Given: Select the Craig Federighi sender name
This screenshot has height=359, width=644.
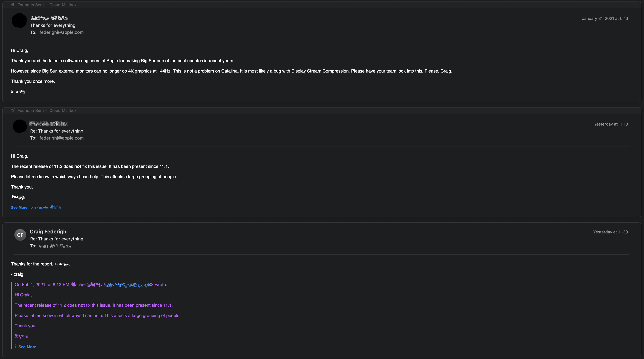Looking at the screenshot, I should [x=49, y=232].
